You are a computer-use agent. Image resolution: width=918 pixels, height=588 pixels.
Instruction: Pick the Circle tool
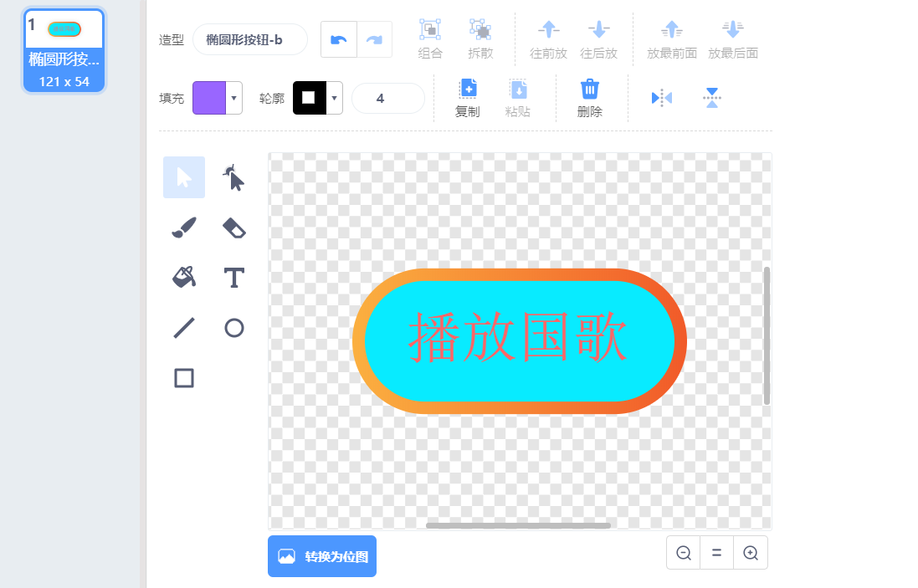click(234, 328)
